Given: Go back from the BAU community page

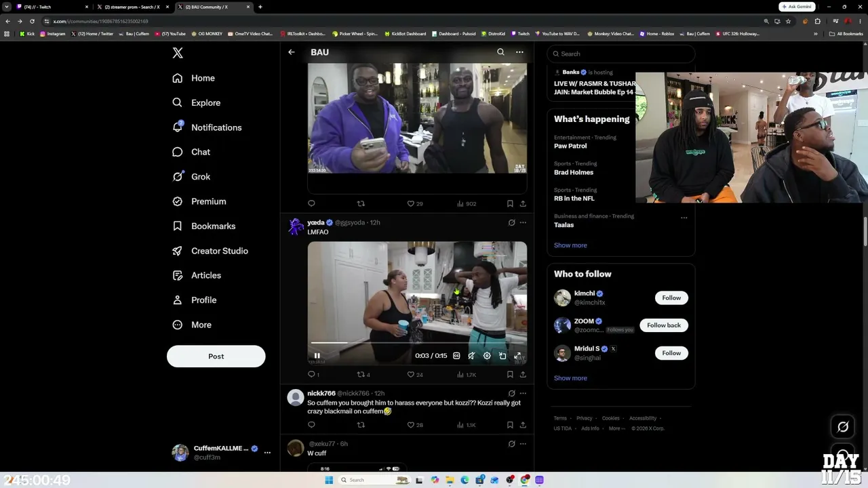Looking at the screenshot, I should pos(292,52).
